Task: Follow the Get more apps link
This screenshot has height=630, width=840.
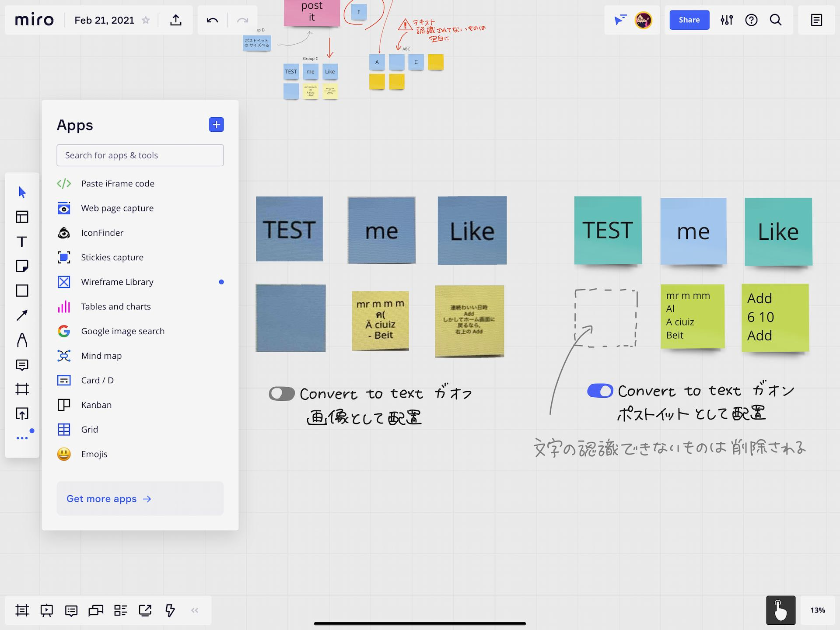Action: [108, 498]
